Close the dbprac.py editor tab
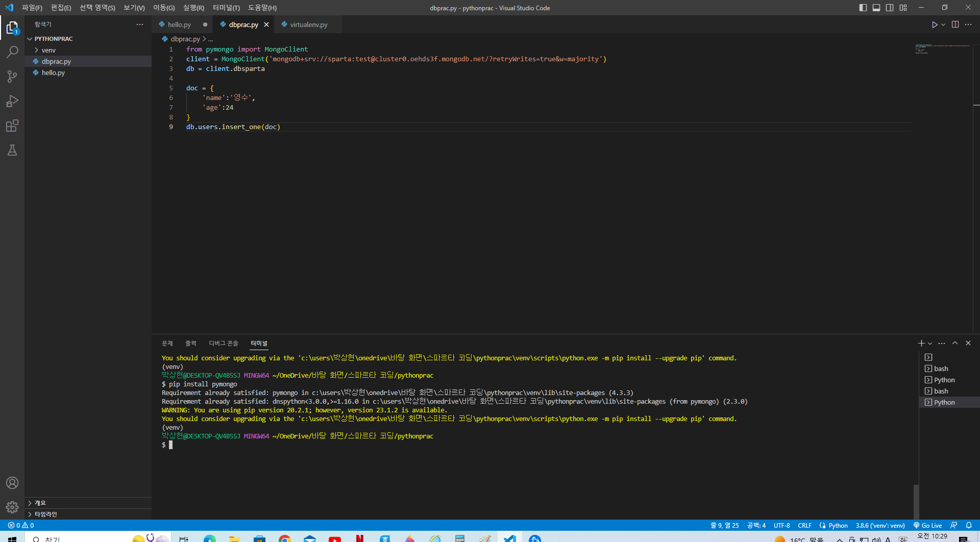 click(x=266, y=24)
